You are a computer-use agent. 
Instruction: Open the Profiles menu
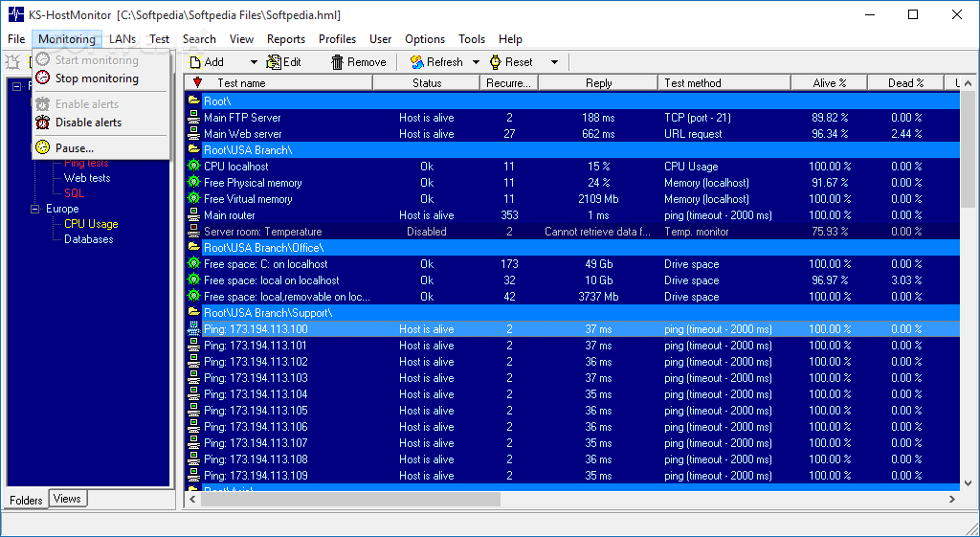(x=338, y=38)
